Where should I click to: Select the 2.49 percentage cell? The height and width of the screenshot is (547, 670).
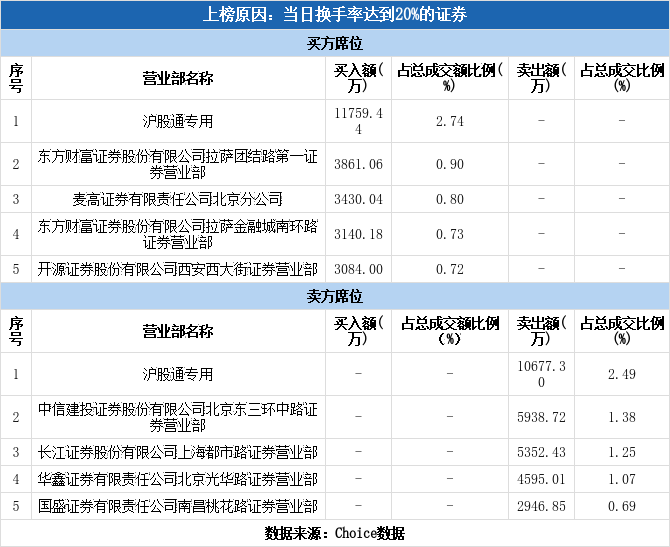[622, 374]
